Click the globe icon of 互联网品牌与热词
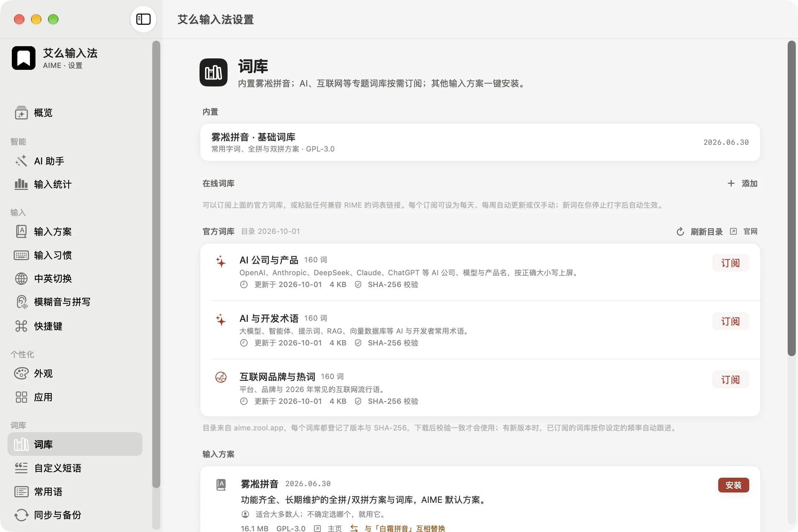Viewport: 798px width, 532px height. click(x=221, y=377)
